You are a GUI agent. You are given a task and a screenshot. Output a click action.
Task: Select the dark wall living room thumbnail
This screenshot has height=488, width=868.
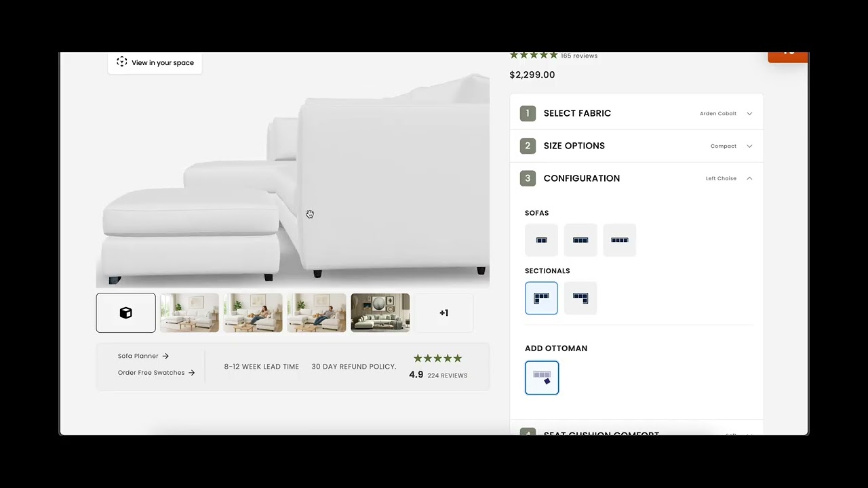click(380, 312)
